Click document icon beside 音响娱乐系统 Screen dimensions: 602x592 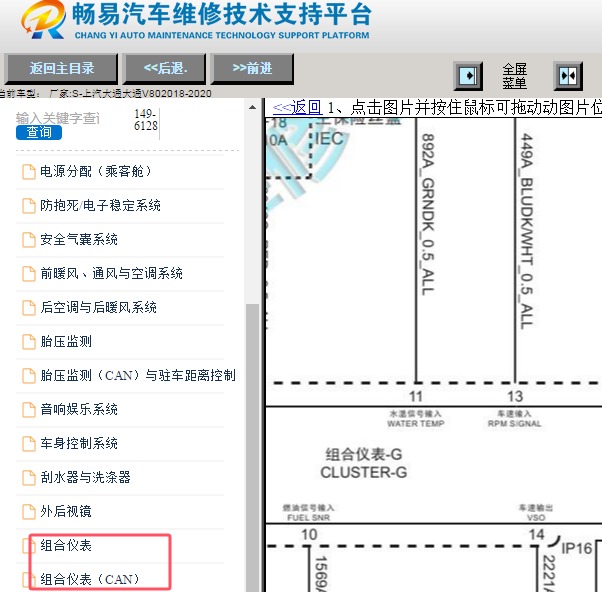tap(29, 410)
